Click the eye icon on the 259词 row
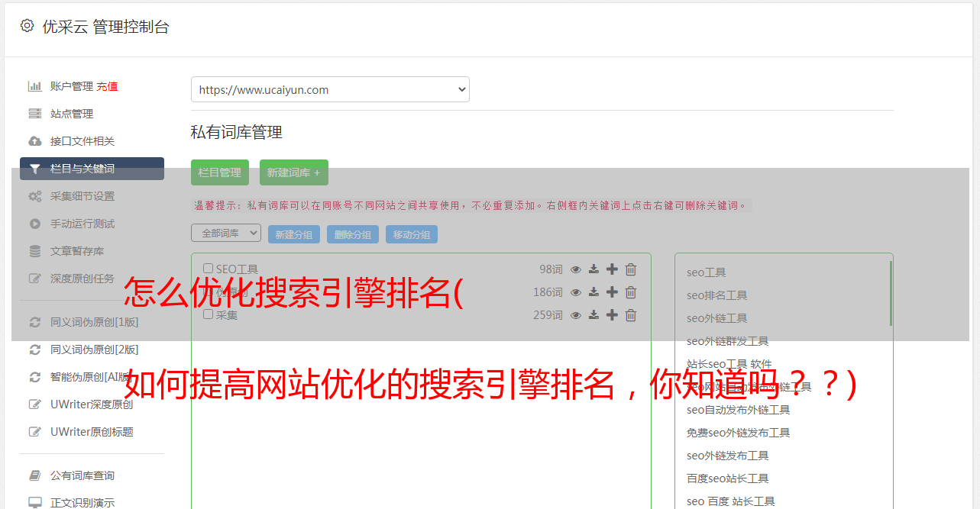This screenshot has width=980, height=509. point(576,315)
